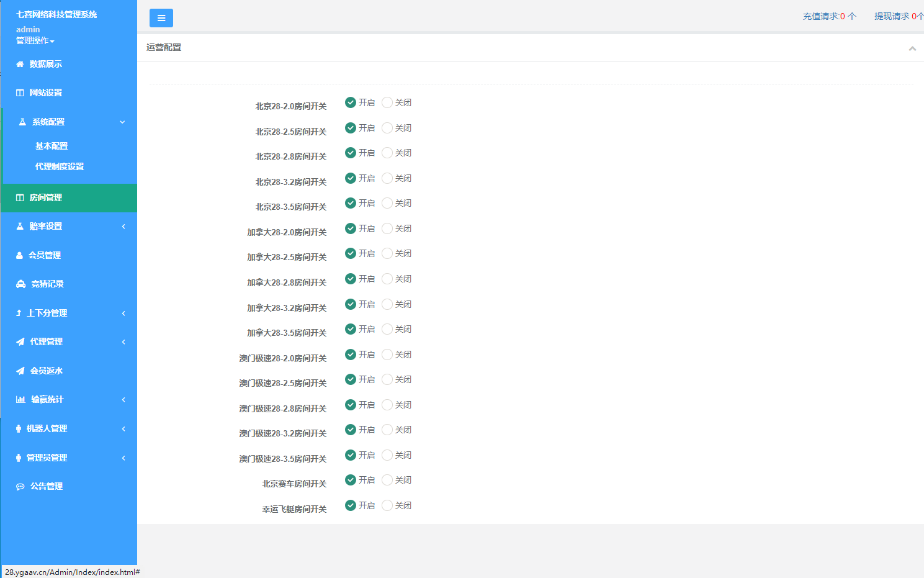Open the 代理制度设置 submenu item

60,166
